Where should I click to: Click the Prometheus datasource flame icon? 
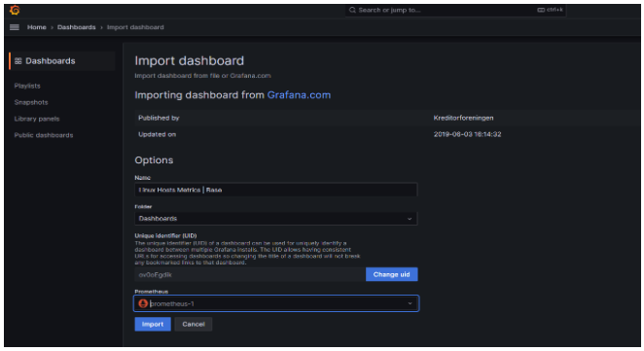tap(143, 303)
